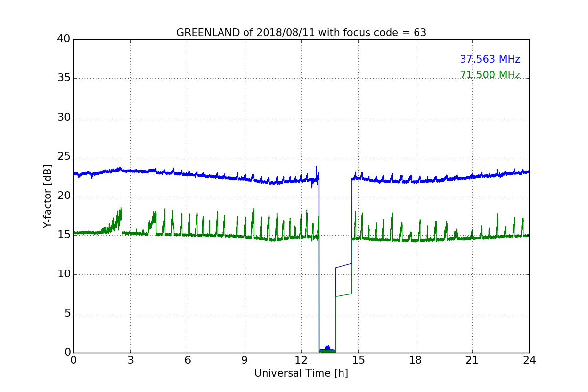Screen dimensions: 588x392
Task: Click the plot title mentioning GREENLAND
Action: [x=301, y=33]
